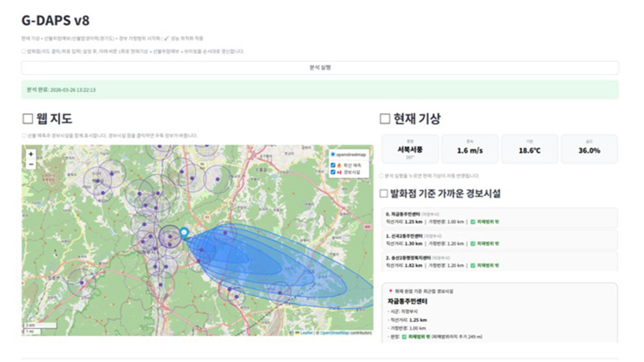Toggle the 경보시설 overlay checkbox
This screenshot has height=362, width=644.
coord(333,172)
